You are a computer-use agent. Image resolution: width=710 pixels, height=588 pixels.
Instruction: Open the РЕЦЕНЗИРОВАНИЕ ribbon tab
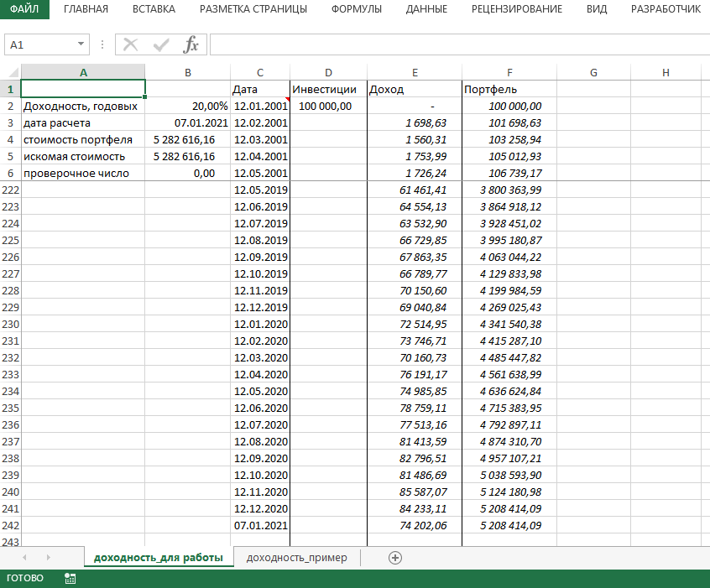pyautogui.click(x=517, y=9)
